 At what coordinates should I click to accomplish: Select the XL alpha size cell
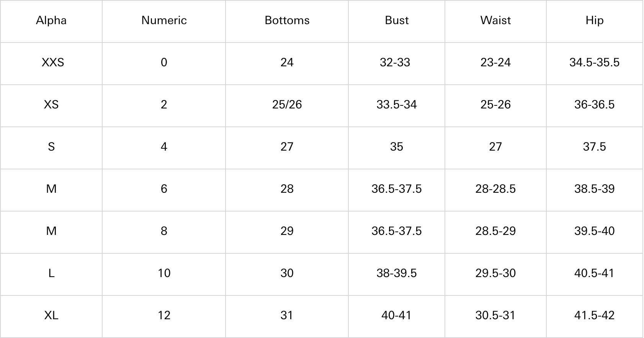(51, 315)
